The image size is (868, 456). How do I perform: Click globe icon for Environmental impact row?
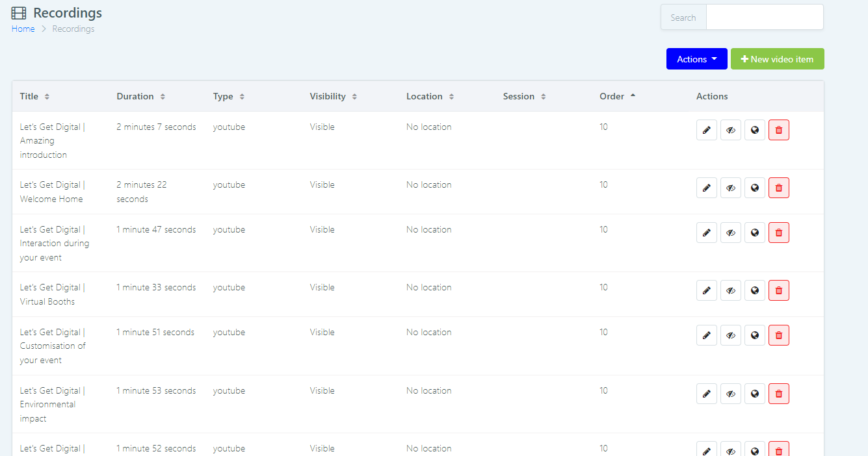coord(755,394)
